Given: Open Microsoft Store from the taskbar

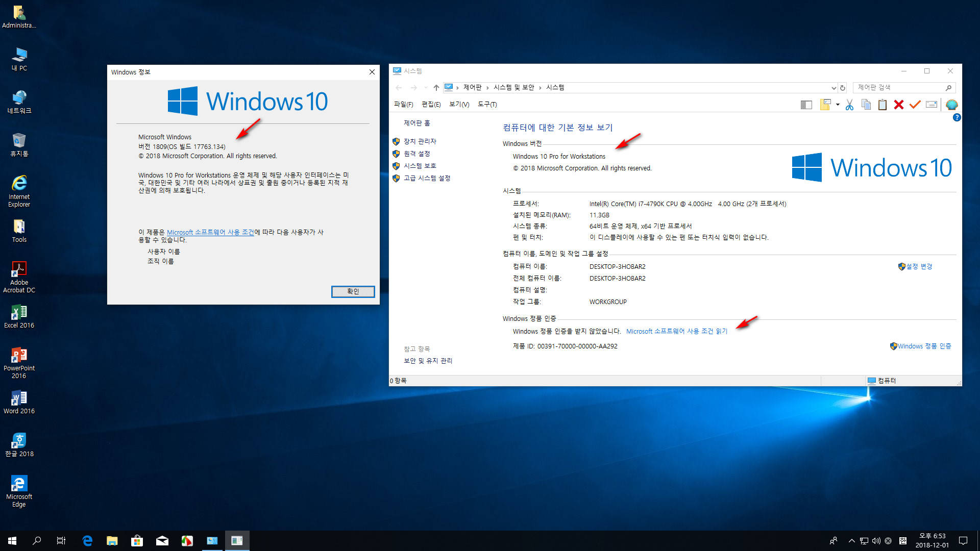Looking at the screenshot, I should click(137, 541).
